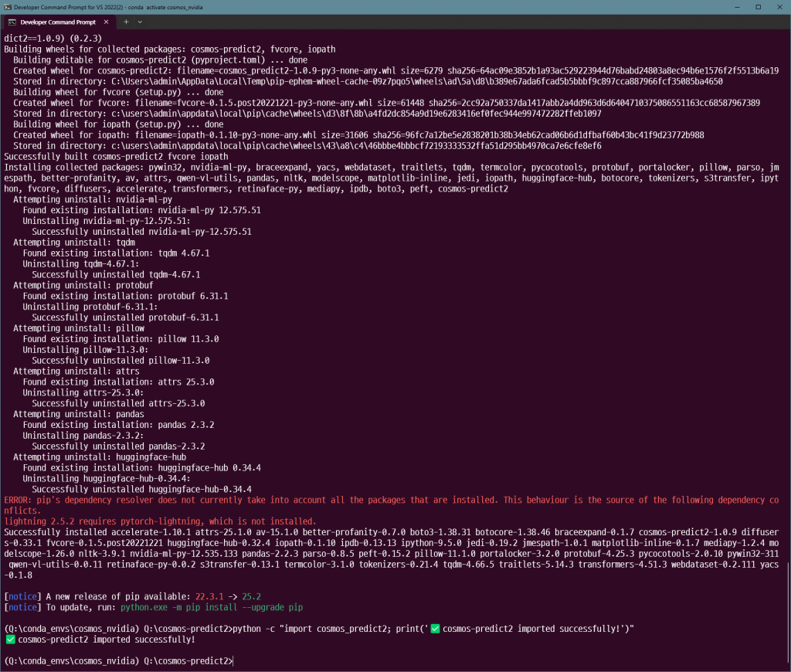Viewport: 791px width, 672px height.
Task: Click the command prompt icon on the tab
Action: coord(12,22)
